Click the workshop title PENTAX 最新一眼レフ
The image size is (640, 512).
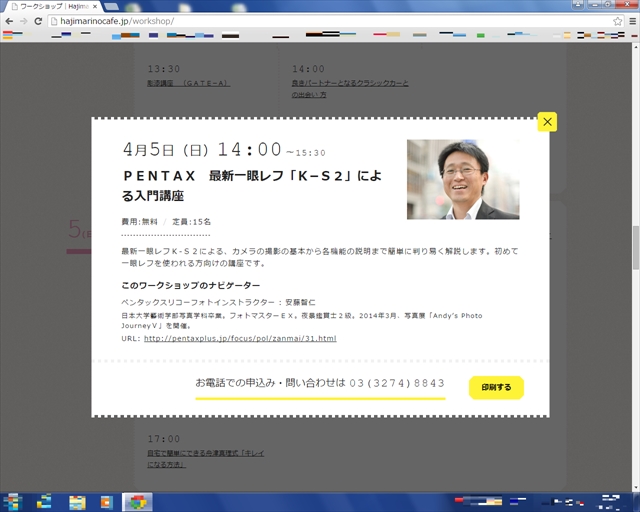(252, 185)
